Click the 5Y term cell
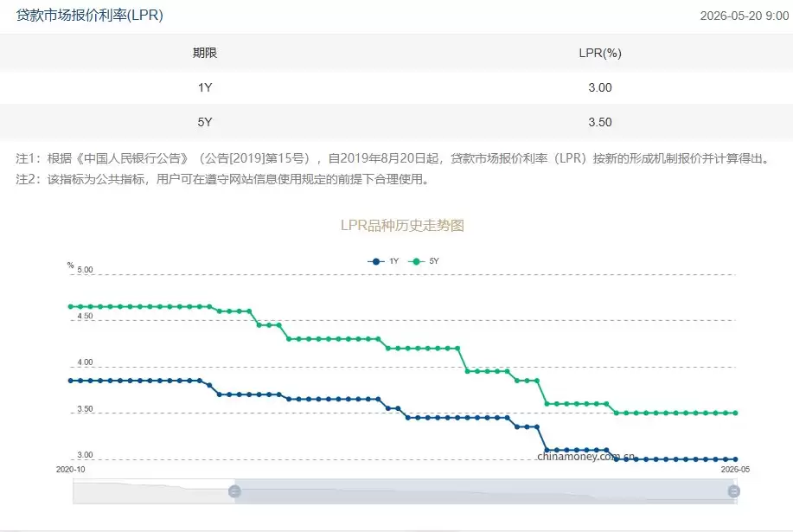 click(x=205, y=122)
